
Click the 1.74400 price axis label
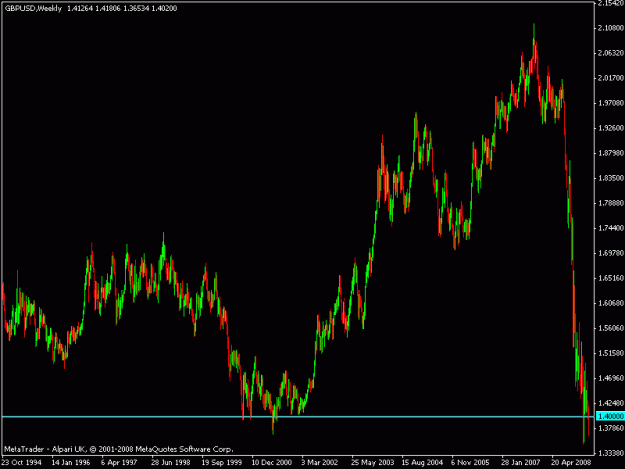(x=611, y=228)
